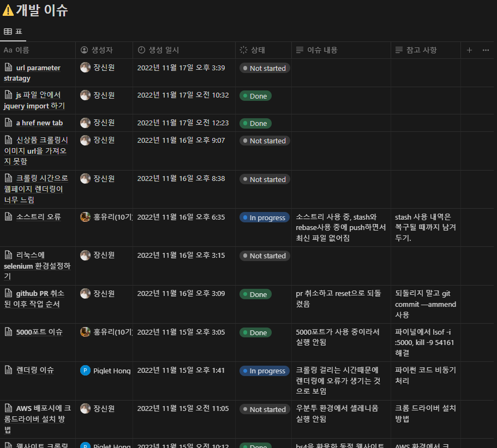Click 장신원 avatar in url parameter stratagy row
This screenshot has width=497, height=448.
[85, 68]
